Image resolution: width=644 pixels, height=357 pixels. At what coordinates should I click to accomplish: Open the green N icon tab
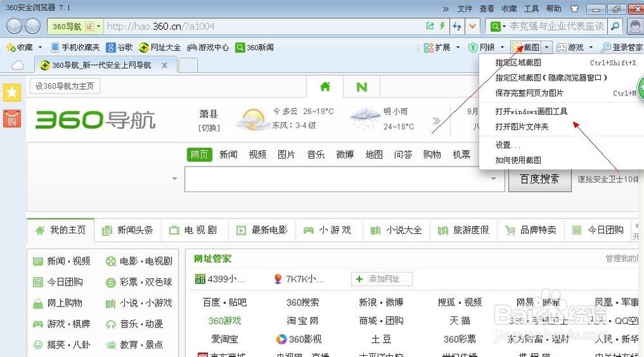[362, 87]
